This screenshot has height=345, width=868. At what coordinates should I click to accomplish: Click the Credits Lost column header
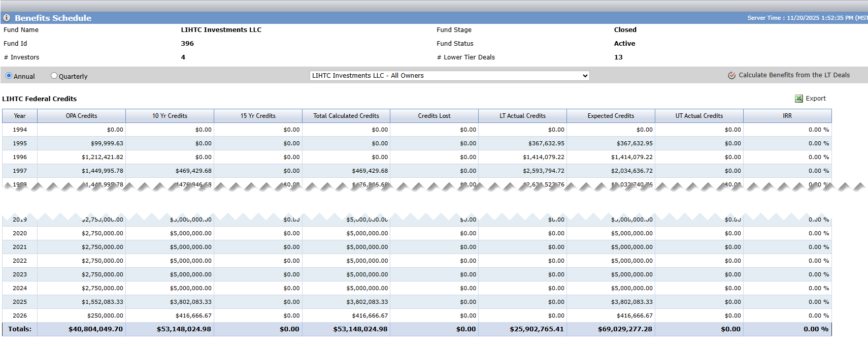(x=434, y=116)
